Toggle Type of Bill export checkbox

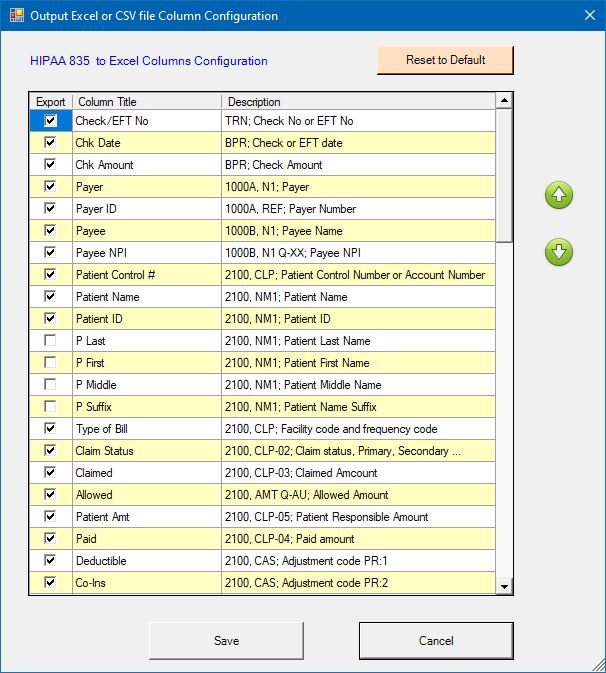pyautogui.click(x=50, y=428)
